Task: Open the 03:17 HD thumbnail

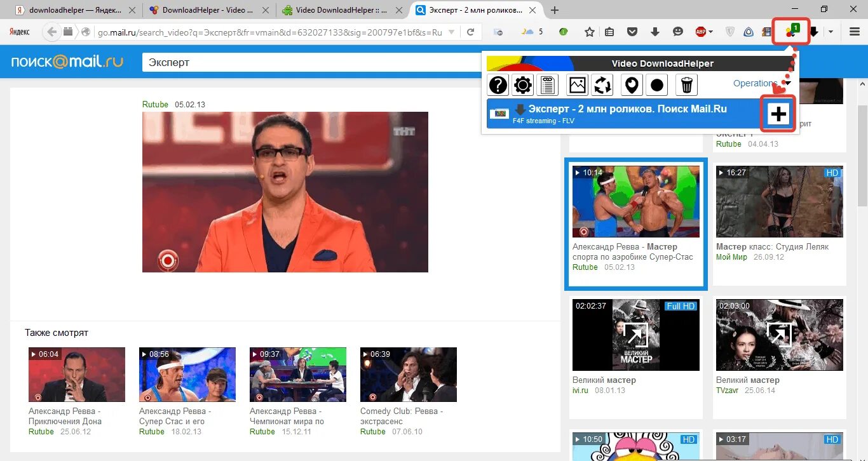Action: pyautogui.click(x=780, y=447)
